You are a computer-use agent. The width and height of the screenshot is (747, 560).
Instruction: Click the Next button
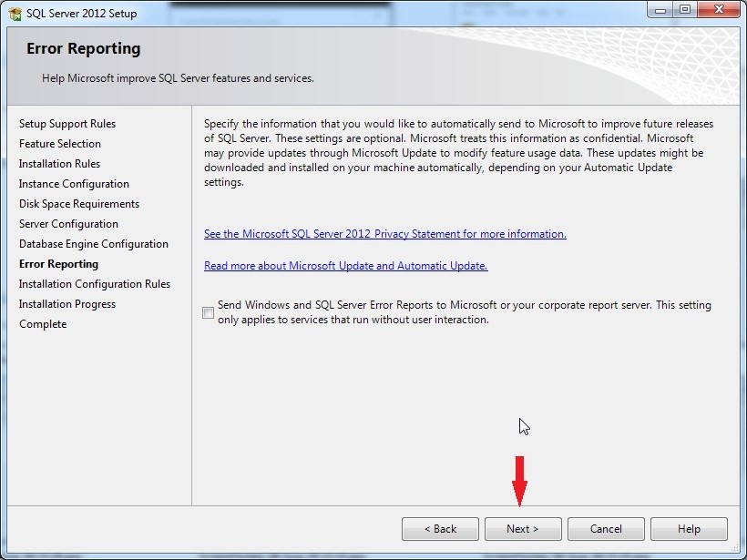pyautogui.click(x=522, y=528)
